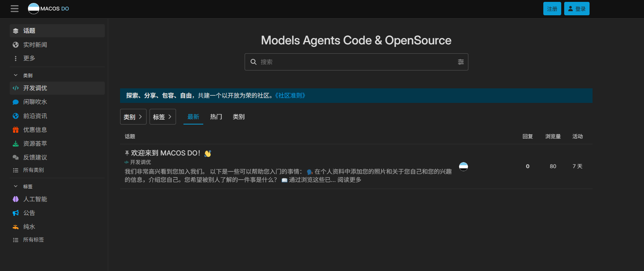This screenshot has height=271, width=644.
Task: Click the 更多 vertical dots icon
Action: (16, 59)
